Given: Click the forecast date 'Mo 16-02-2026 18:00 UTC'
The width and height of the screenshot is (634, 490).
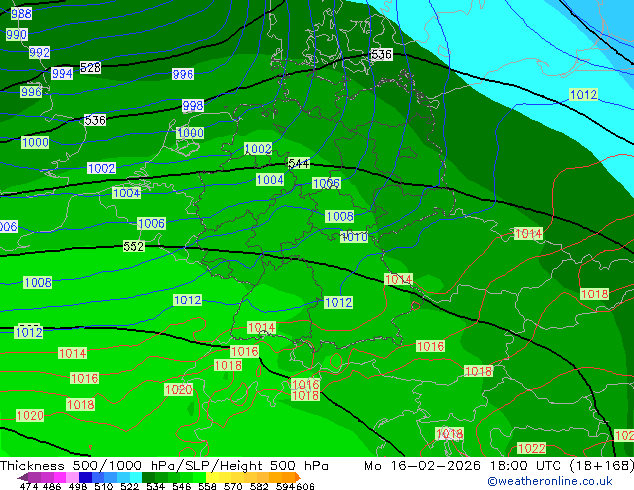Looking at the screenshot, I should [x=465, y=466].
